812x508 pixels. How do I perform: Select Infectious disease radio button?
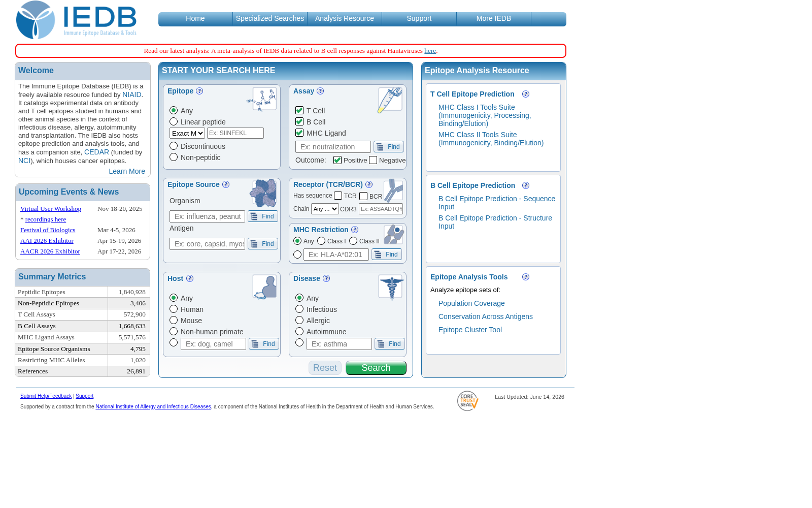[x=299, y=309]
